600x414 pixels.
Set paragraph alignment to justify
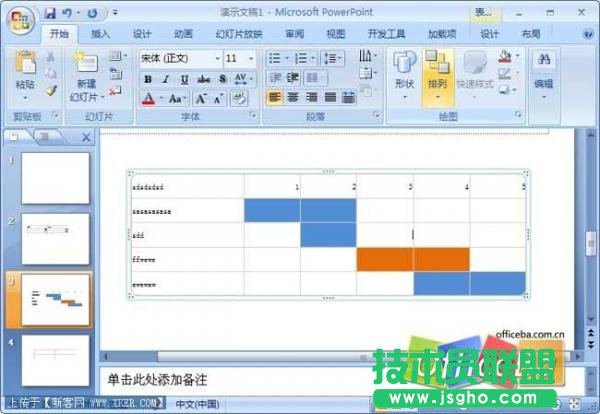pos(330,97)
